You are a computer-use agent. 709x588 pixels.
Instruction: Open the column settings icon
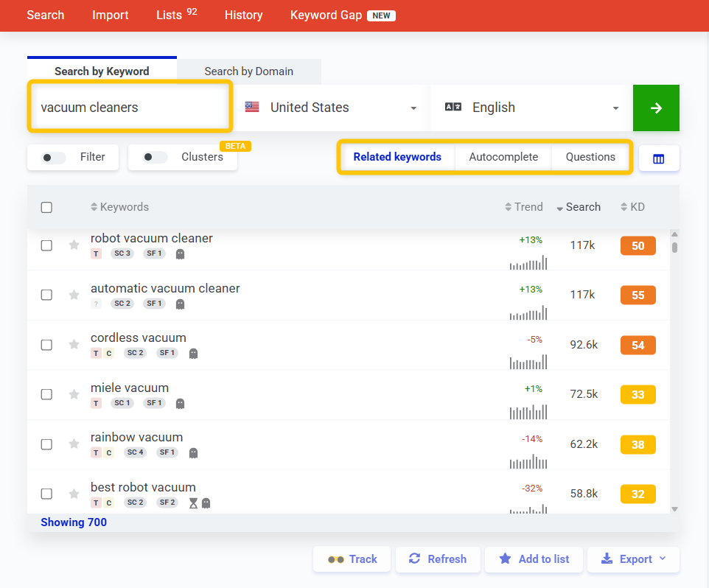tap(659, 158)
